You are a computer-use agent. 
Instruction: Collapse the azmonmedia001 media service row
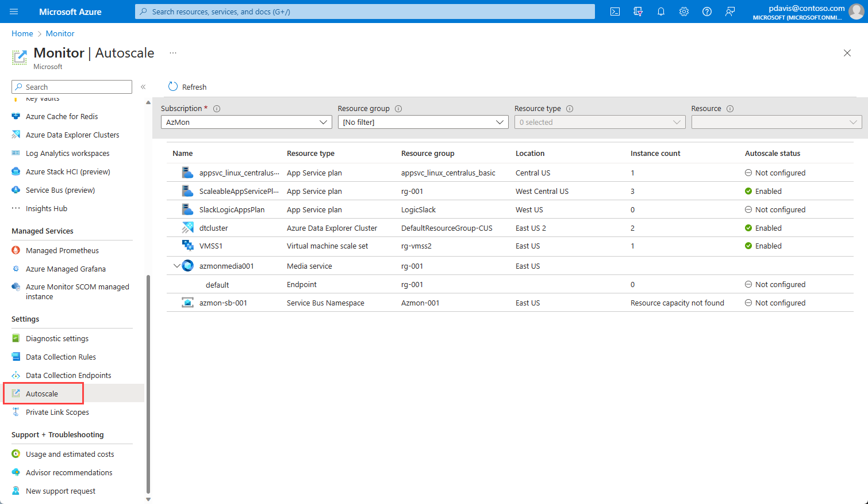point(177,265)
